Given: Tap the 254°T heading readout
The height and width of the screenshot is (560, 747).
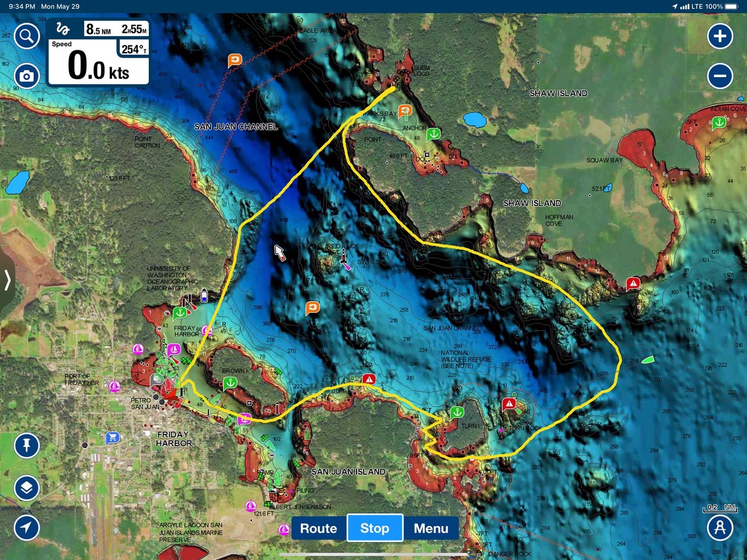Looking at the screenshot, I should (x=134, y=49).
